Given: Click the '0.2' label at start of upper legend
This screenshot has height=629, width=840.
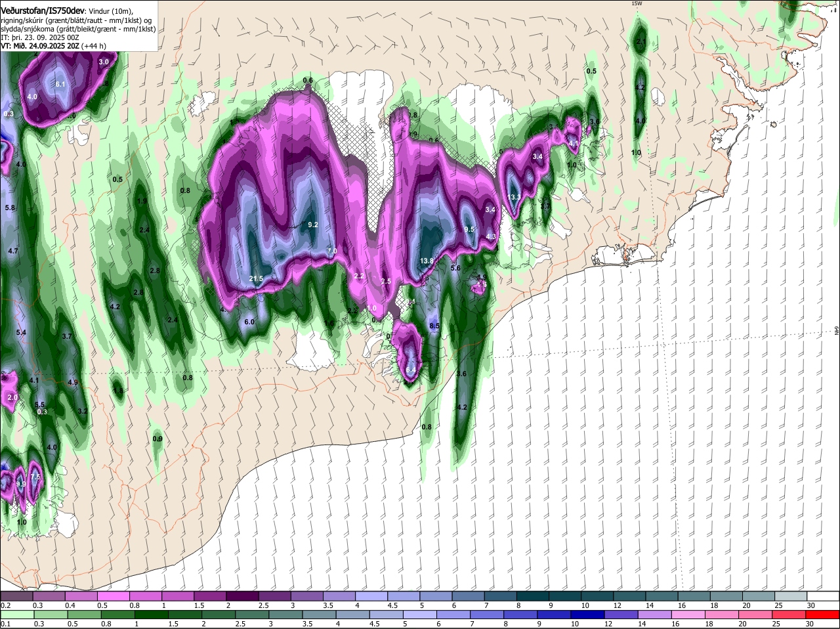Looking at the screenshot, I should (x=5, y=605).
